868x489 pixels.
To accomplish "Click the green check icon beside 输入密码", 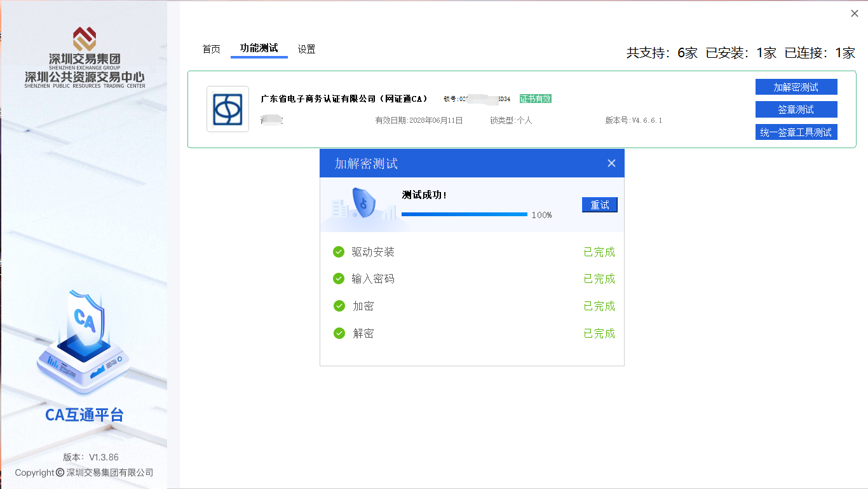I will click(339, 279).
